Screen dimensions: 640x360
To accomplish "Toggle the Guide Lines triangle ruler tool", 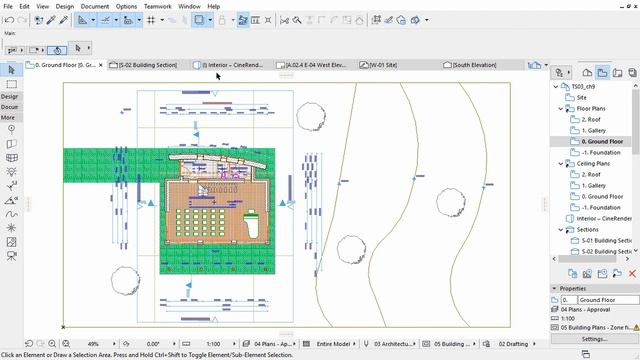I will click(82, 20).
